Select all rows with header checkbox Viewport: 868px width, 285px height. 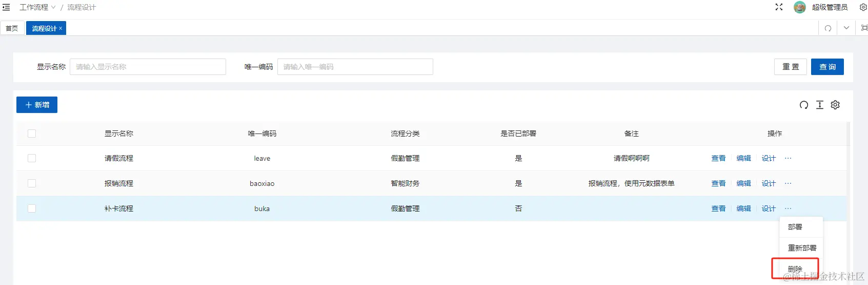[32, 134]
